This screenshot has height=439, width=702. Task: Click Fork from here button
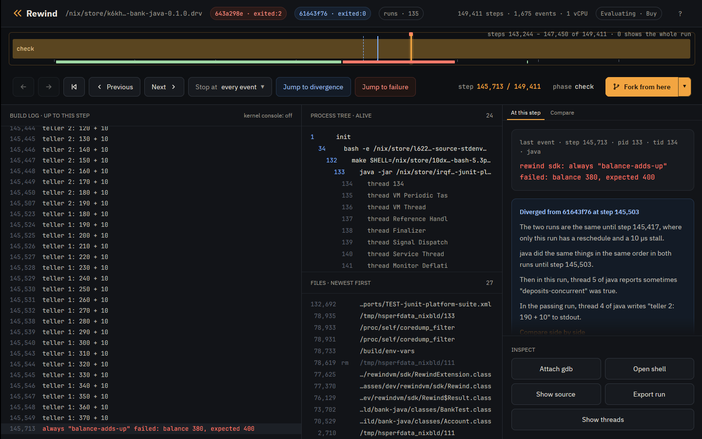[x=642, y=87]
